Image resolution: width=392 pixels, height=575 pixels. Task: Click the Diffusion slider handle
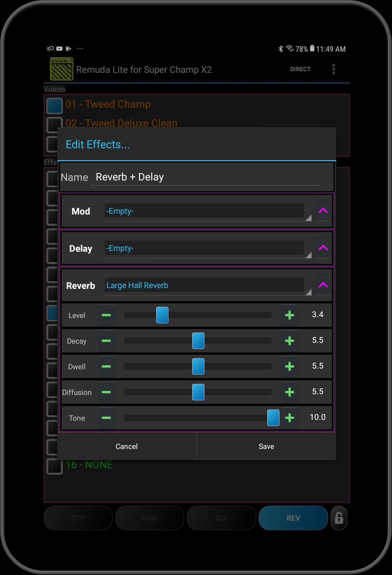(x=198, y=392)
